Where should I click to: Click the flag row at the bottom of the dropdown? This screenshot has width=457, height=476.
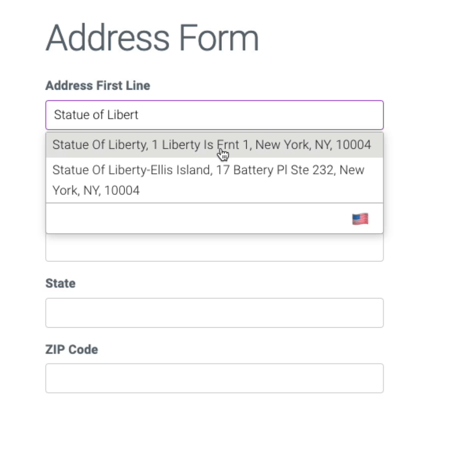214,218
